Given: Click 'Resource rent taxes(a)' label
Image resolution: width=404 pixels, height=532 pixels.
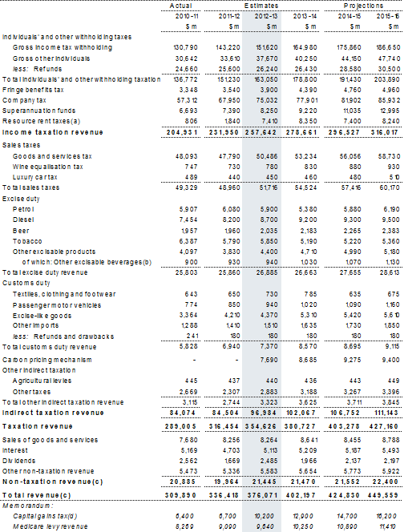Looking at the screenshot, I should coord(41,121).
